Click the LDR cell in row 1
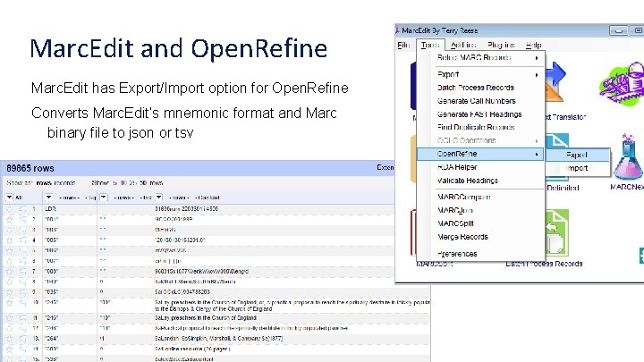 point(50,209)
